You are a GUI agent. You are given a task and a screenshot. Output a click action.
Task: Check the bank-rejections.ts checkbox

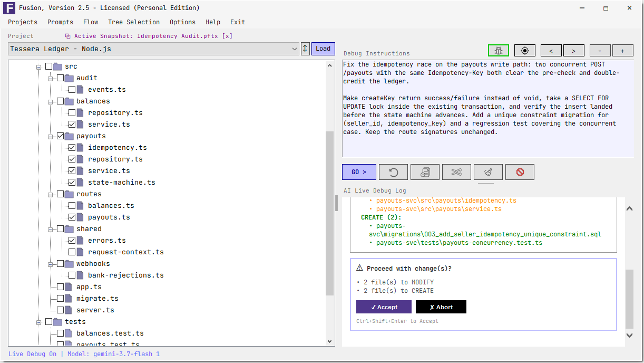72,275
